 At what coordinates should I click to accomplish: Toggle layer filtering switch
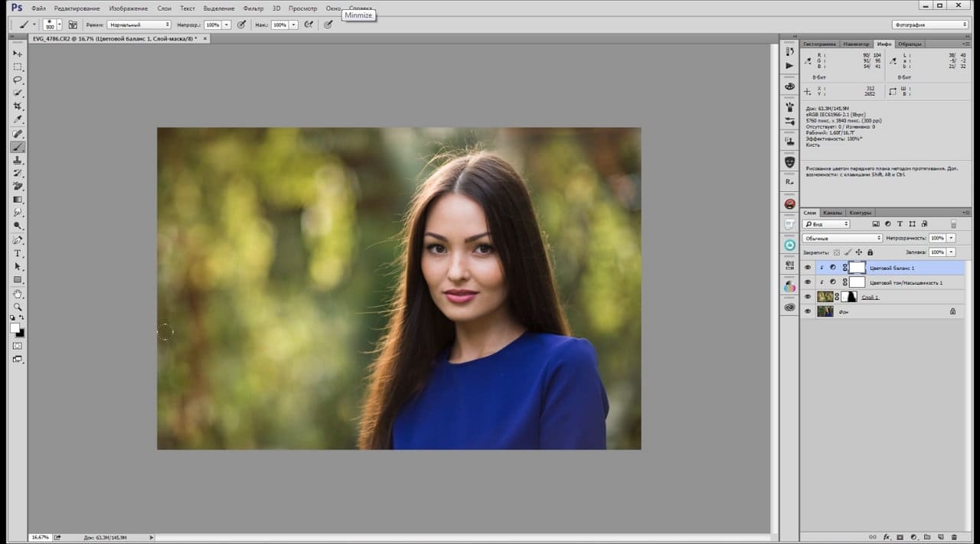[x=953, y=224]
